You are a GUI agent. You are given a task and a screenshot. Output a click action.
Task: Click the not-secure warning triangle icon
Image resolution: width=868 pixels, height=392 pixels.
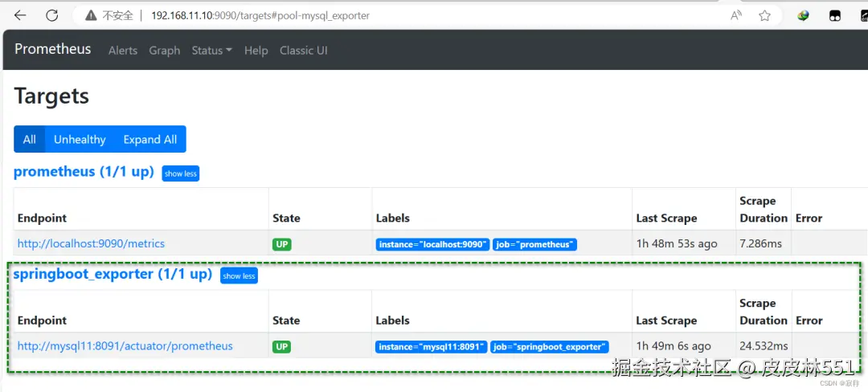[x=91, y=15]
